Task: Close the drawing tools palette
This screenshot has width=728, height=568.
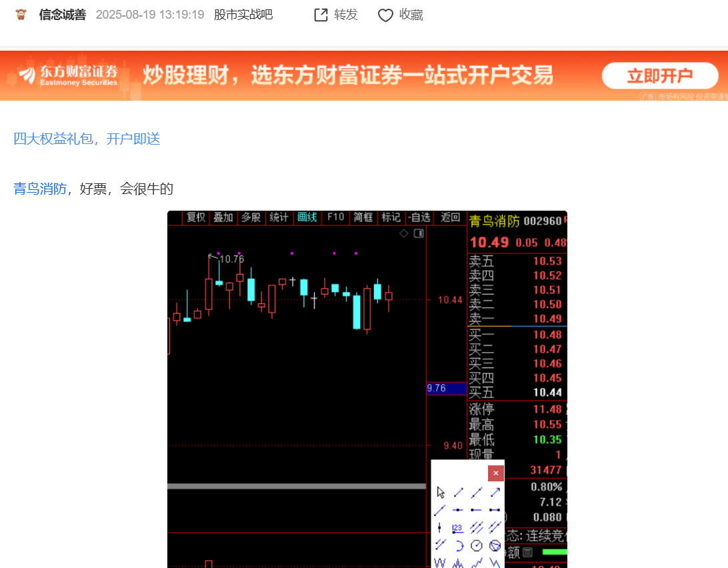Action: [496, 473]
